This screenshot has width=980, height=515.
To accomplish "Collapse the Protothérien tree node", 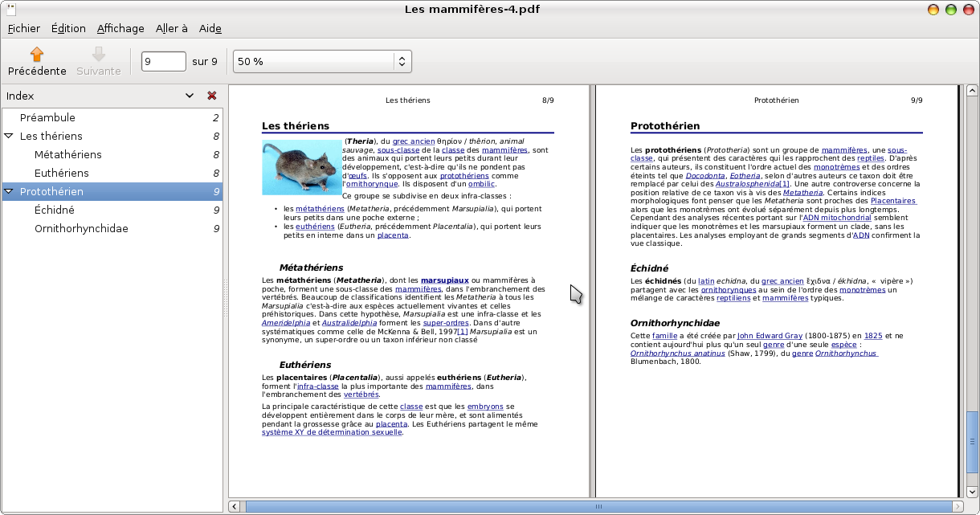I will coord(9,192).
